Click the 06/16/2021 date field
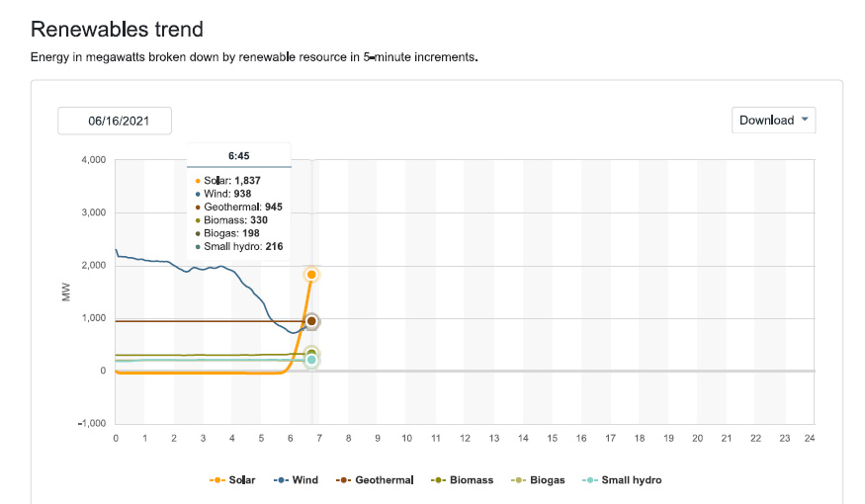865x504 pixels. tap(115, 121)
